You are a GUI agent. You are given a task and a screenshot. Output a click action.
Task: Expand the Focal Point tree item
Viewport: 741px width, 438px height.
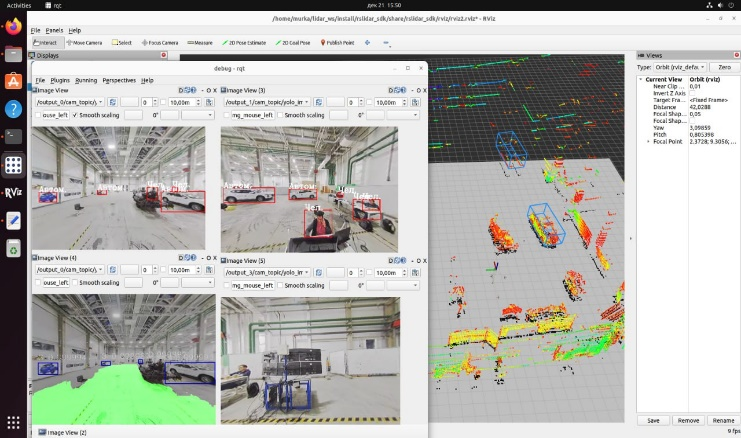pyautogui.click(x=648, y=141)
